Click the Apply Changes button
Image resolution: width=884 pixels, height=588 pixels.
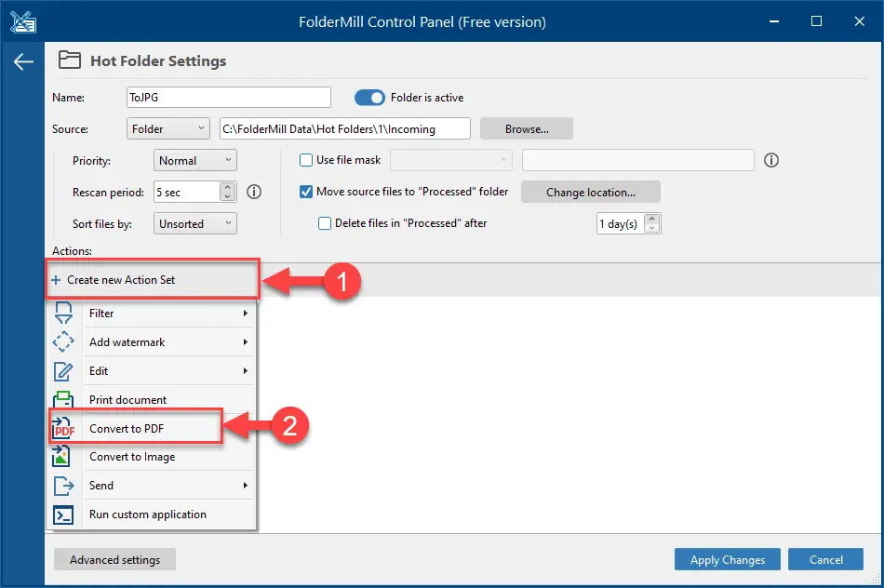pos(728,560)
